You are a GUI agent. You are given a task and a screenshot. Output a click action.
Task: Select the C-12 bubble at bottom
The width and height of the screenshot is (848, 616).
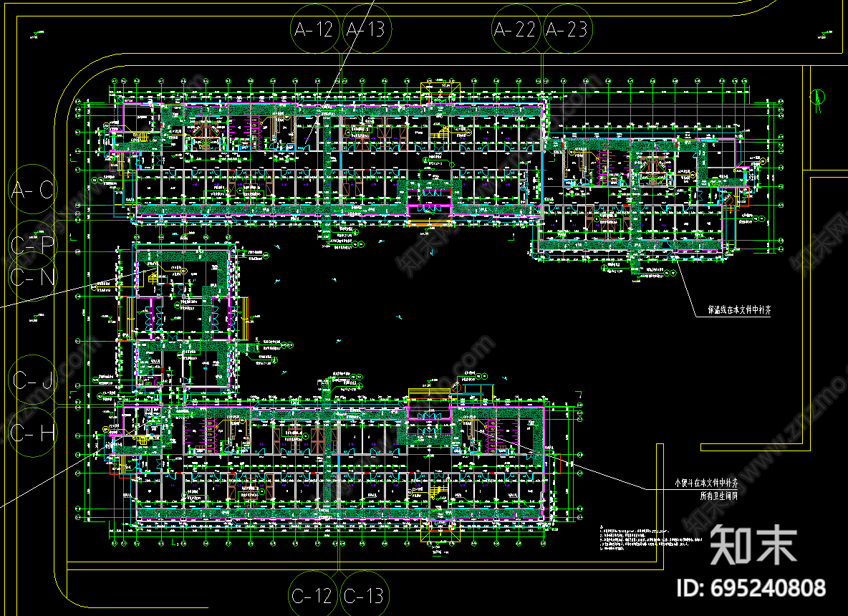[x=313, y=595]
